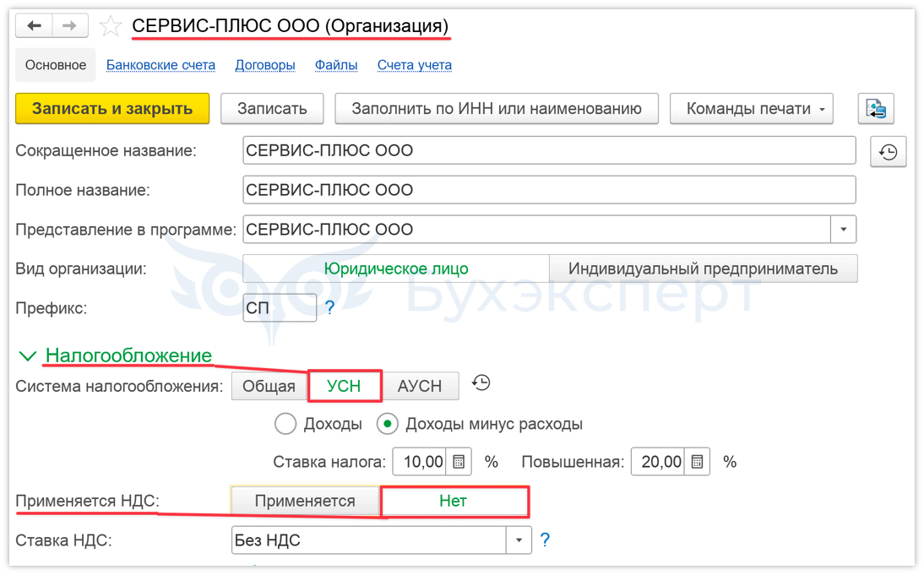Click into the Полное название field
924x575 pixels.
click(549, 190)
